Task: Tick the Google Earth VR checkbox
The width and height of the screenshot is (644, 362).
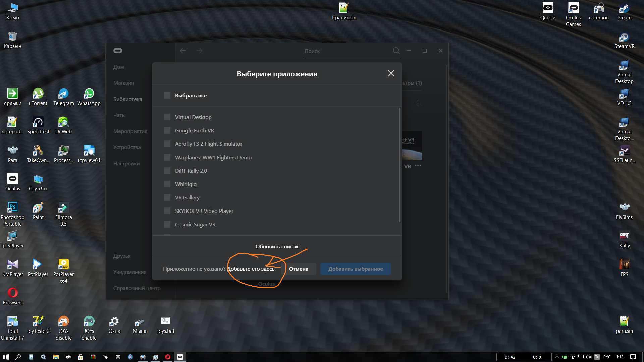Action: 167,130
